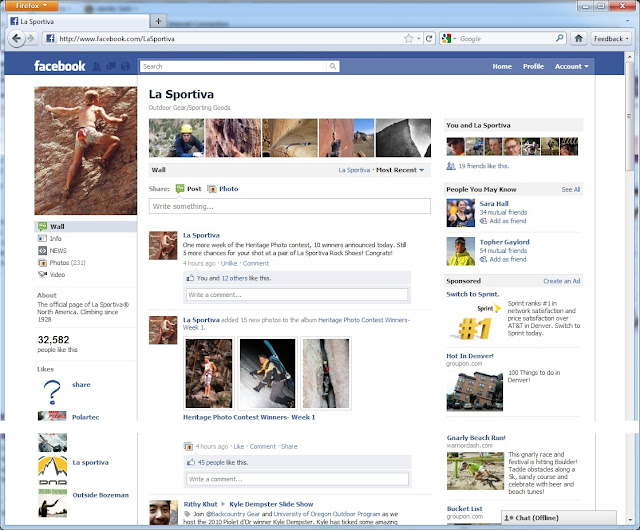Open Facebook notifications globe icon
The height and width of the screenshot is (530, 640).
[125, 66]
